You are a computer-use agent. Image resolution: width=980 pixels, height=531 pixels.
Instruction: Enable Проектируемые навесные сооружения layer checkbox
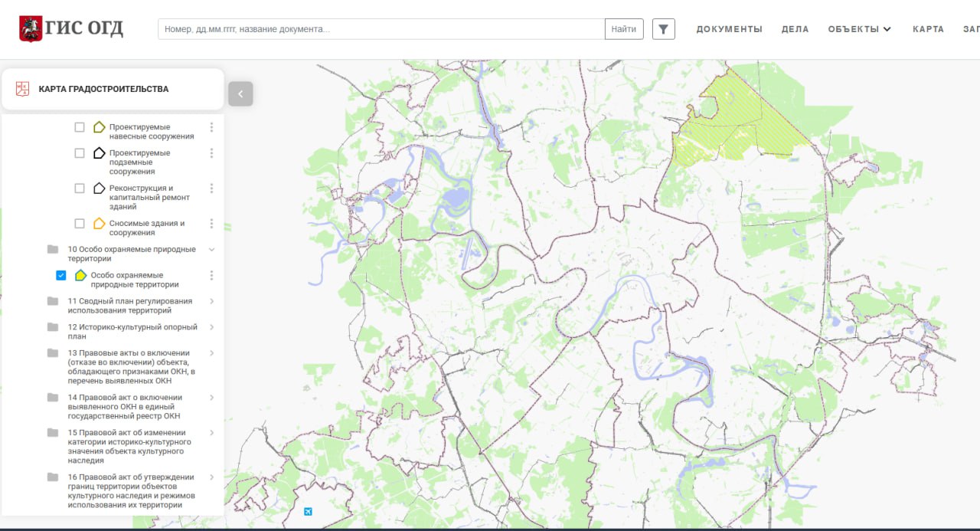(80, 127)
